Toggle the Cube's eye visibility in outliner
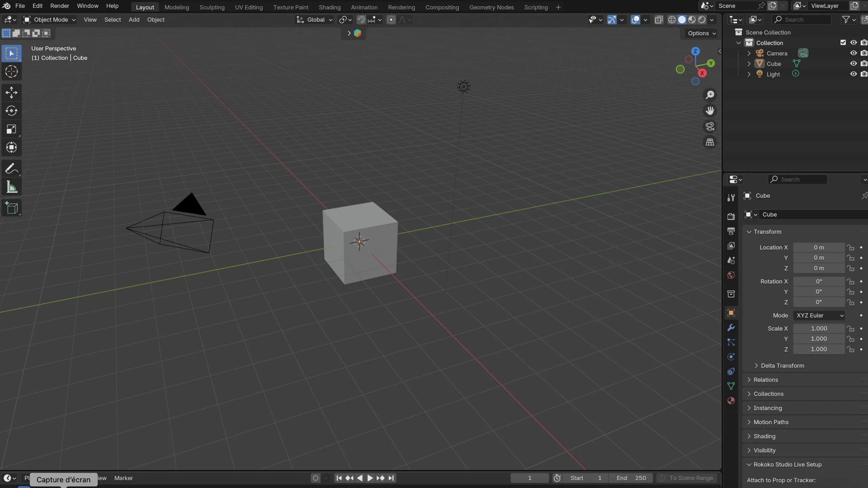 [x=853, y=63]
